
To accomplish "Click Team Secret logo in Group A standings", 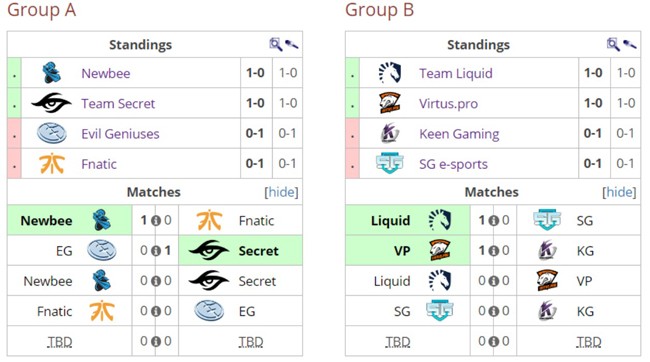I will click(51, 103).
